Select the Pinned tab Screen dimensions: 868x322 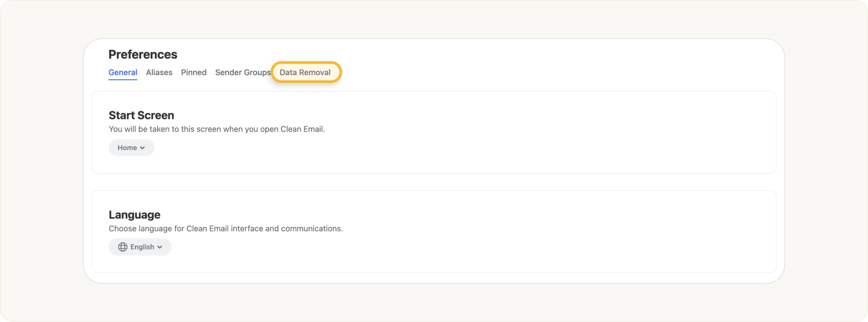[193, 72]
